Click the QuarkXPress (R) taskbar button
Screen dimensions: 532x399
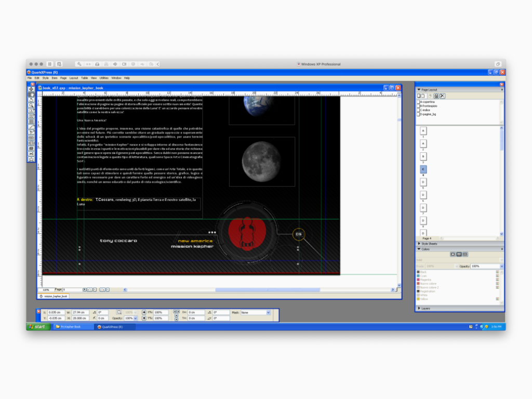[x=114, y=327]
